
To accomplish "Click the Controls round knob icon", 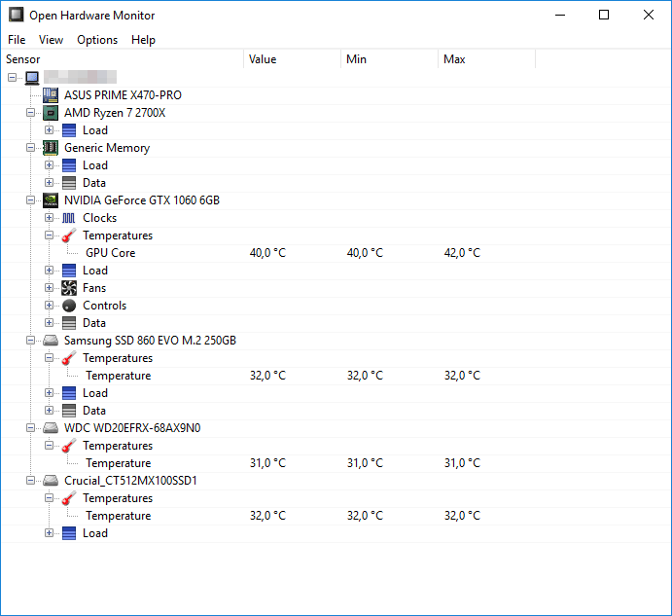I will 69,306.
